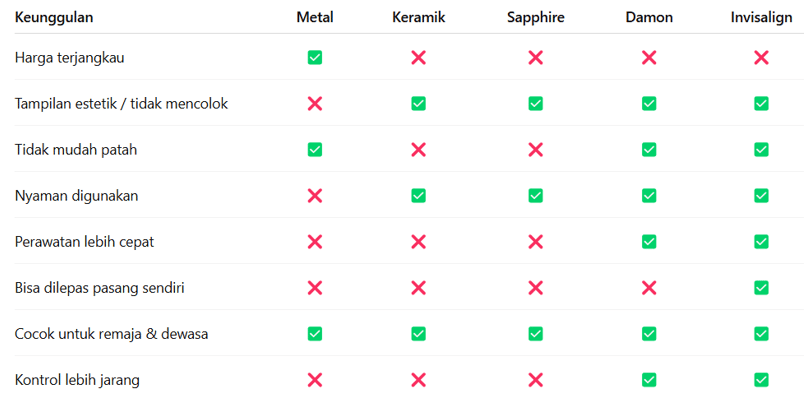This screenshot has height=412, width=812.
Task: Click green check for Sapphire Tampilan estetik
Action: [x=535, y=104]
